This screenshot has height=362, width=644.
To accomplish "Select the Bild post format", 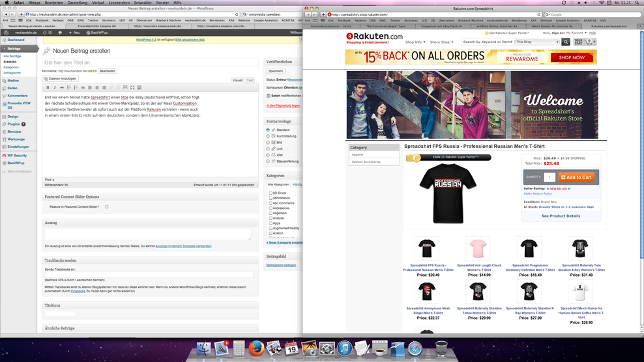I will click(x=268, y=143).
